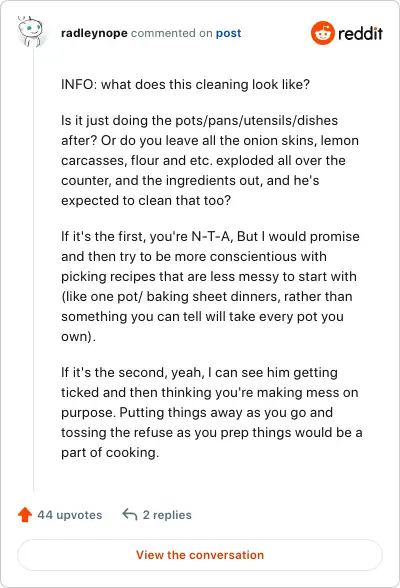
Task: Click the radleynope Snoo avatar
Action: pos(30,32)
